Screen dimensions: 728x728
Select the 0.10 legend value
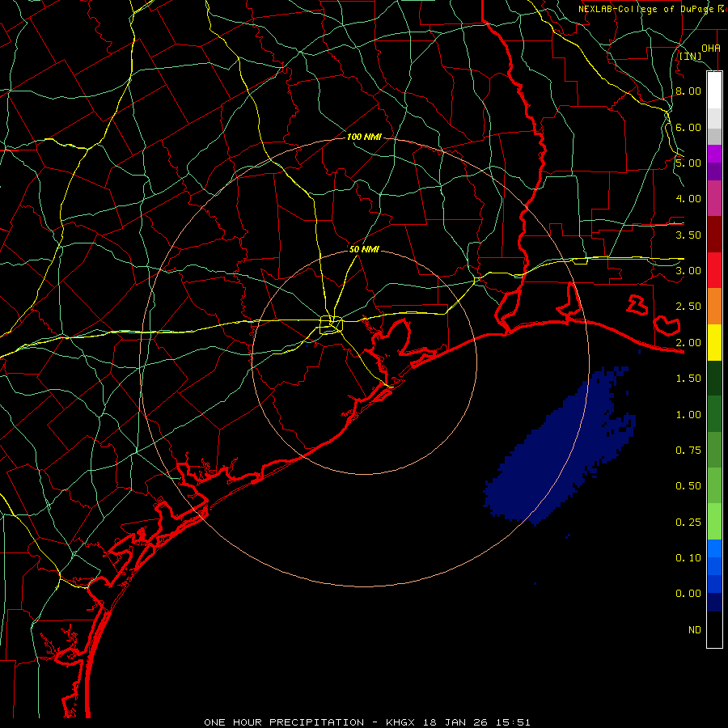pos(688,558)
